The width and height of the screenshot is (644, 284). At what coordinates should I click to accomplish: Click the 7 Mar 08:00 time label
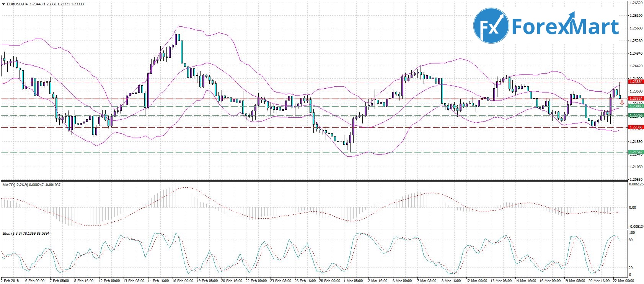pos(426,281)
